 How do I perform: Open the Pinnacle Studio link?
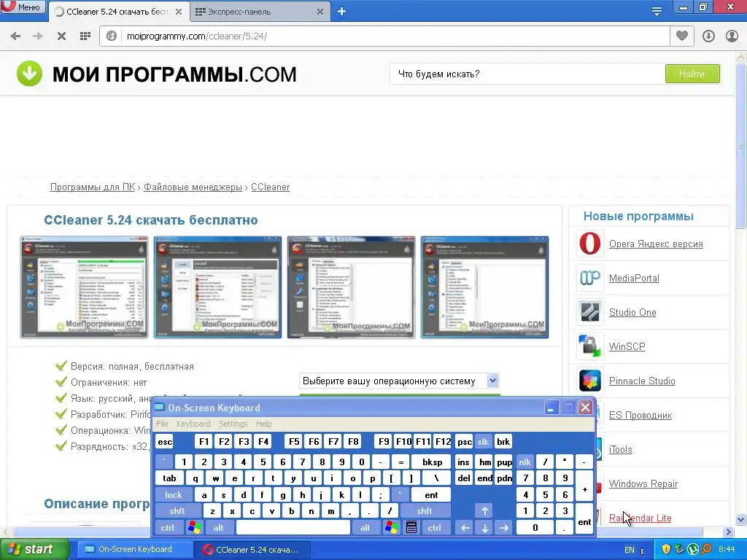642,381
